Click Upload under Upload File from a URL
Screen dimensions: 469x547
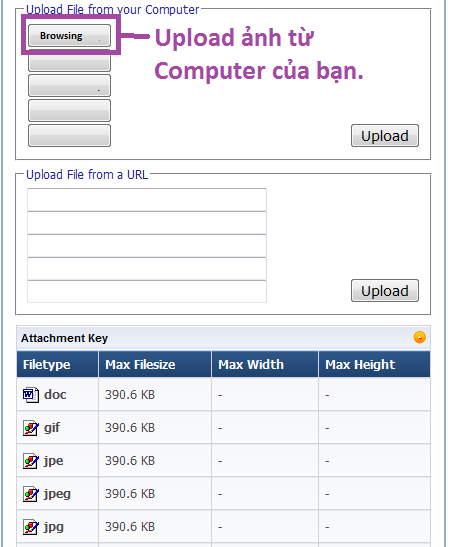click(x=385, y=291)
